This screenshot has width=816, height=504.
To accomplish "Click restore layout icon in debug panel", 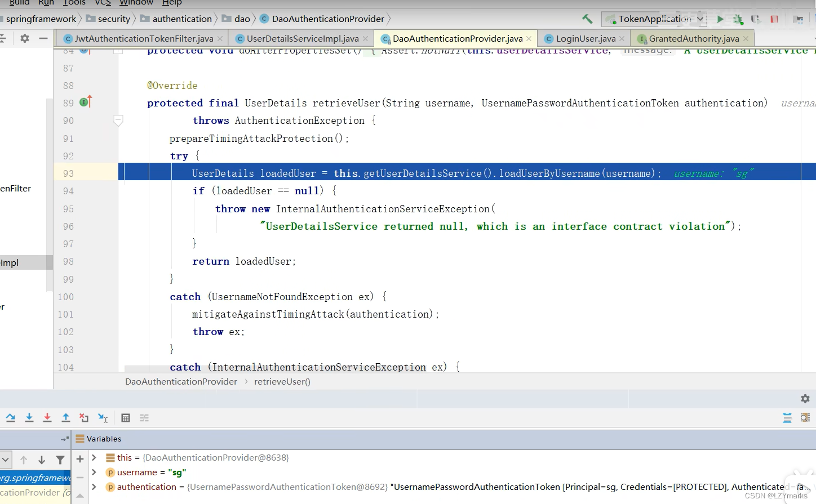I will click(787, 418).
